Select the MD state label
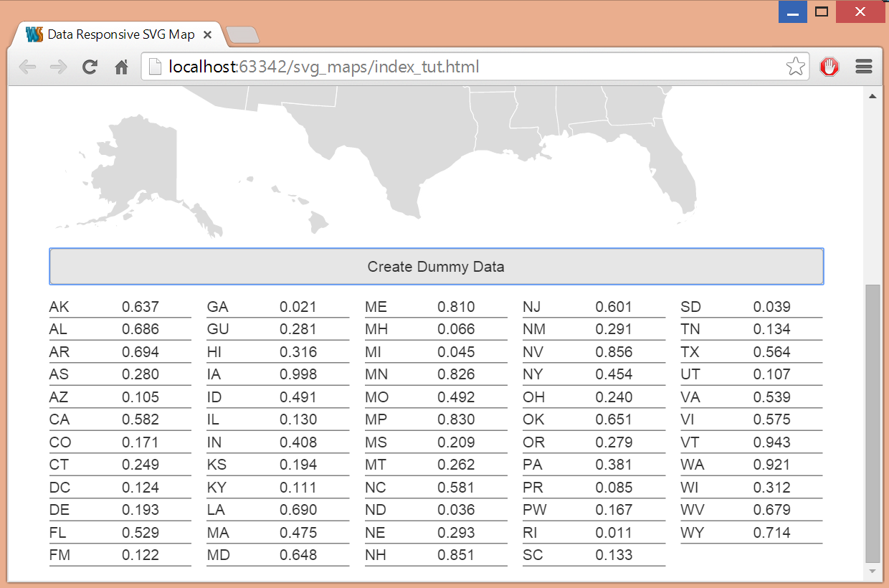The height and width of the screenshot is (588, 889). pos(219,555)
